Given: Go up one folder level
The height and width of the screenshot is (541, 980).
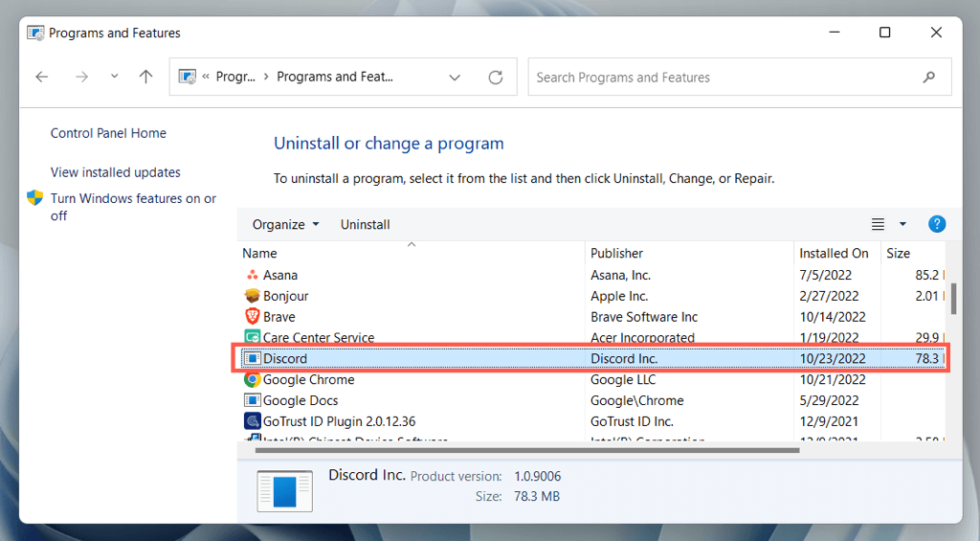Looking at the screenshot, I should (x=145, y=78).
